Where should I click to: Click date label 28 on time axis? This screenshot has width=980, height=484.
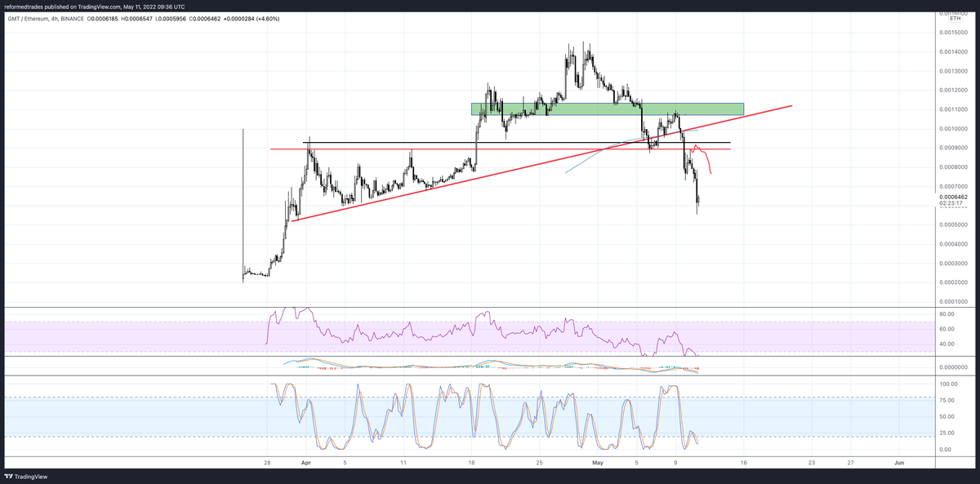[267, 462]
